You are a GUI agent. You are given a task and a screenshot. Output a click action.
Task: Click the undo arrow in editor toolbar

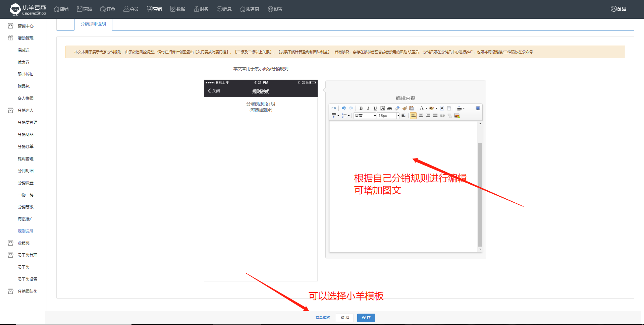[x=343, y=108]
